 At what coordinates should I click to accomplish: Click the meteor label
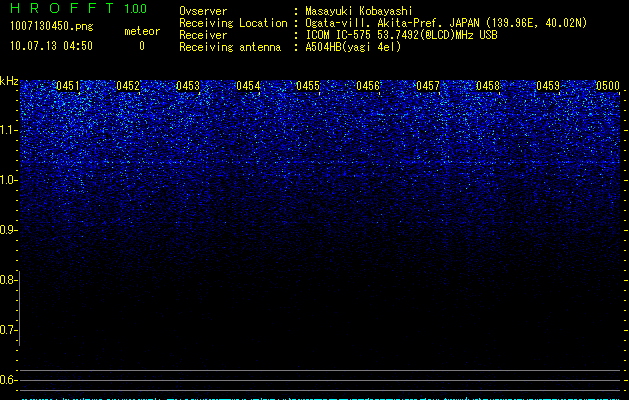pyautogui.click(x=142, y=31)
